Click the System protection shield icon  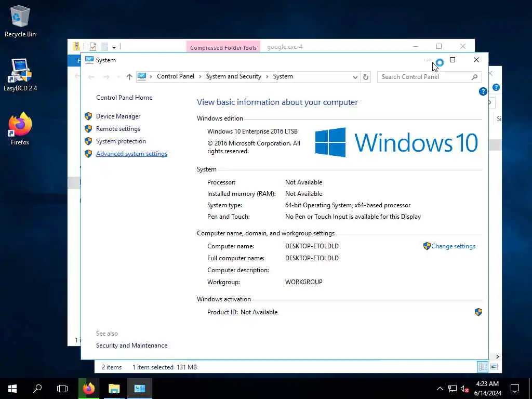(88, 141)
